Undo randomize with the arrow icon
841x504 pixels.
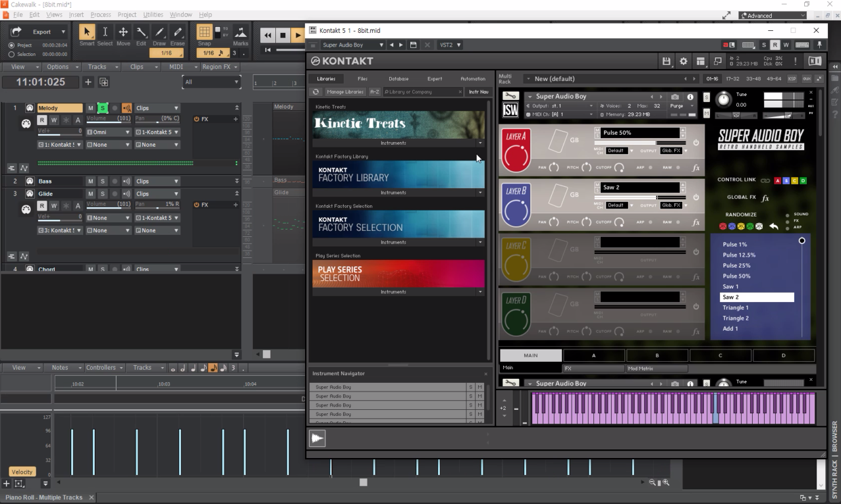pos(774,226)
